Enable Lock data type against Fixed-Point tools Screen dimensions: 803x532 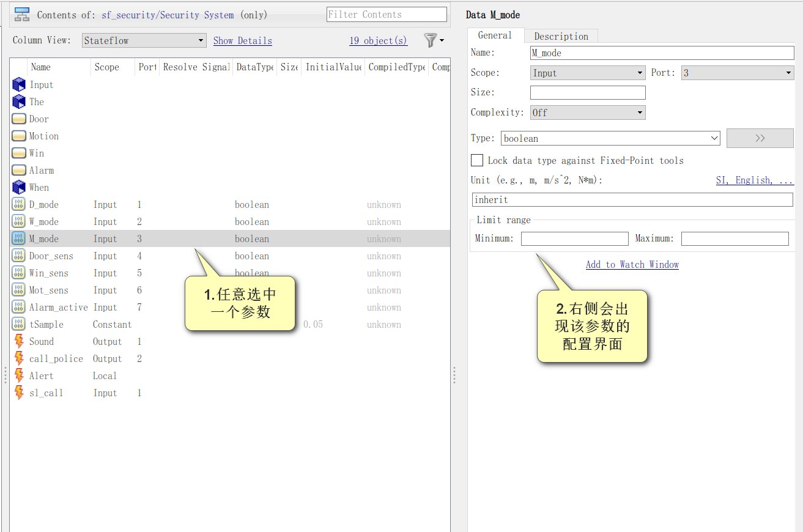pyautogui.click(x=477, y=160)
